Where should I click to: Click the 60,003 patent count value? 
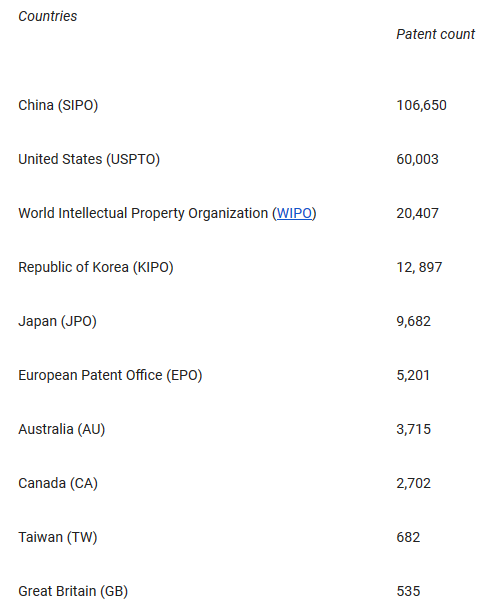click(x=417, y=159)
